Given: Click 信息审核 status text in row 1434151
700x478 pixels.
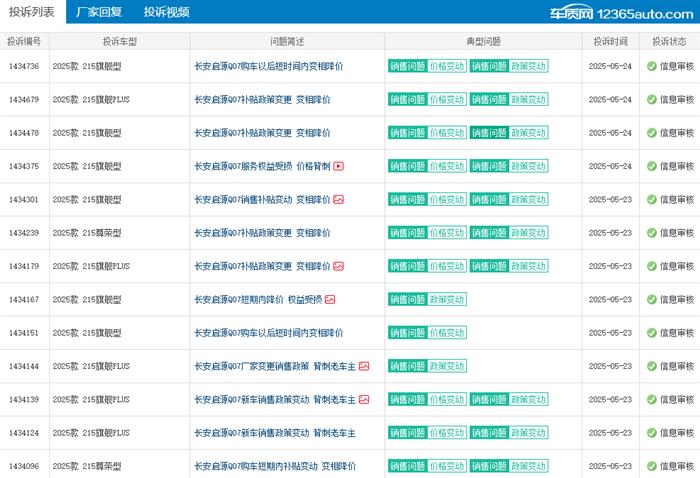Looking at the screenshot, I should pyautogui.click(x=677, y=333).
